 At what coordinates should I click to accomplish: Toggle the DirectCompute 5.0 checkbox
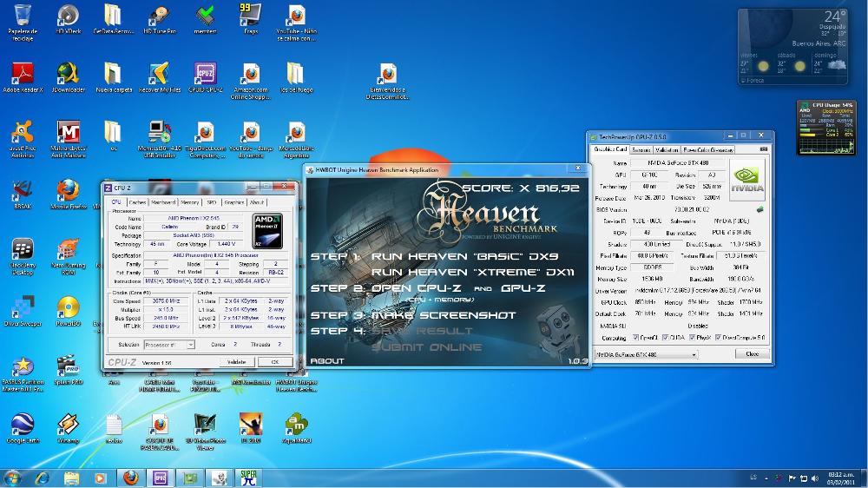[718, 337]
